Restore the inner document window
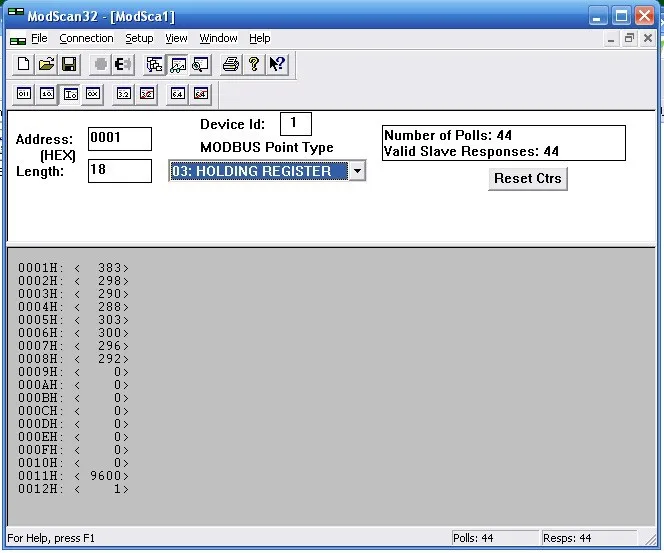 pos(629,39)
